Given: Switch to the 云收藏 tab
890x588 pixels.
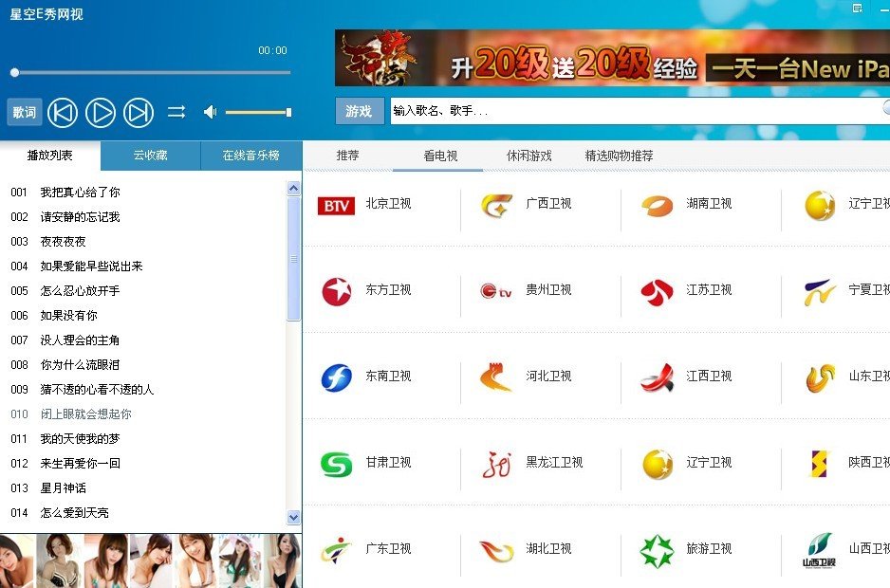Looking at the screenshot, I should [150, 155].
